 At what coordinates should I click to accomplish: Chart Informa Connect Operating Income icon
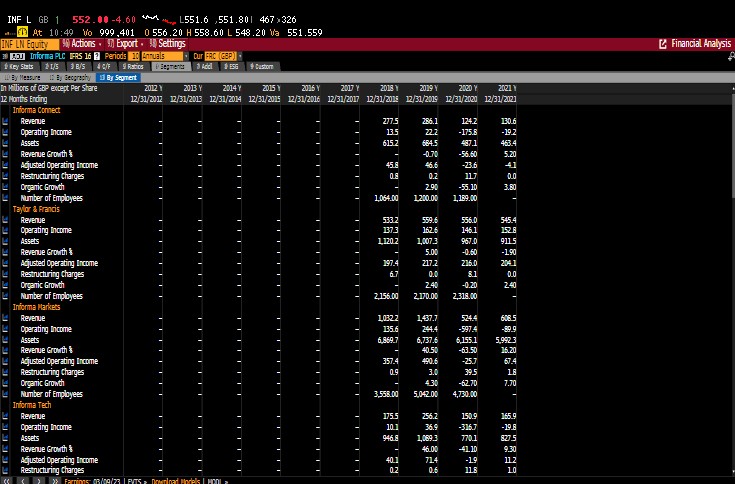tap(5, 132)
